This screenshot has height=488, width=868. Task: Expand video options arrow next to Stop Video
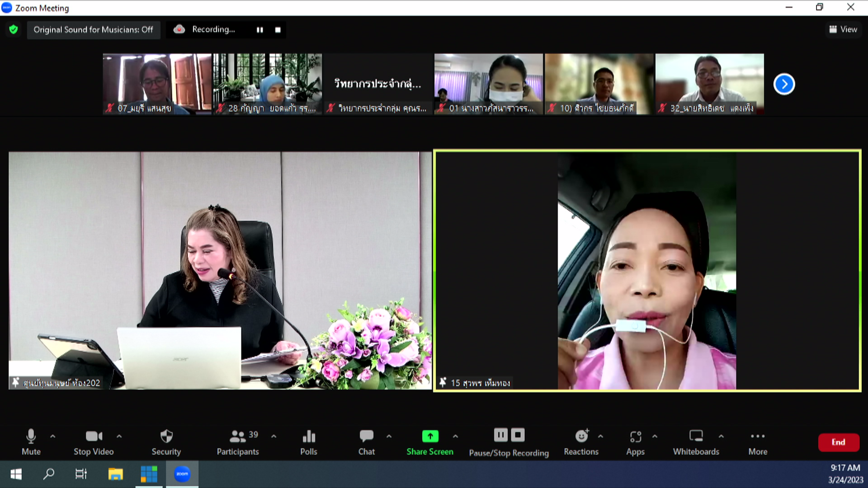click(x=119, y=436)
